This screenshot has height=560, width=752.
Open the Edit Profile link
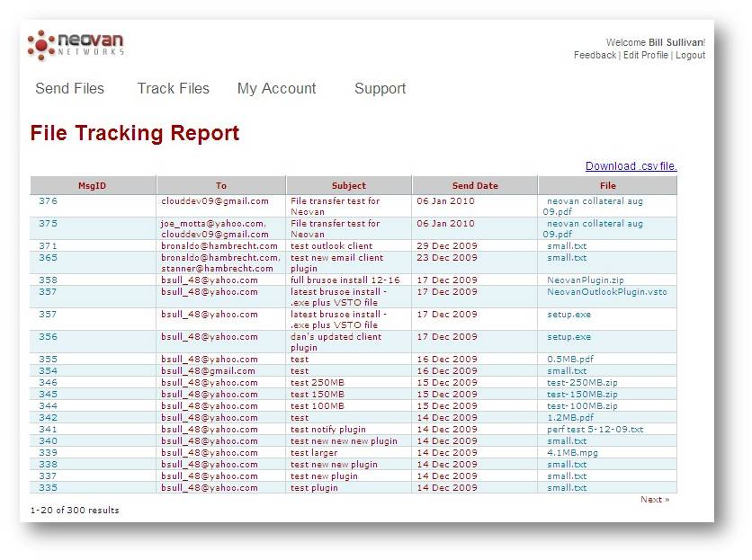[x=646, y=55]
